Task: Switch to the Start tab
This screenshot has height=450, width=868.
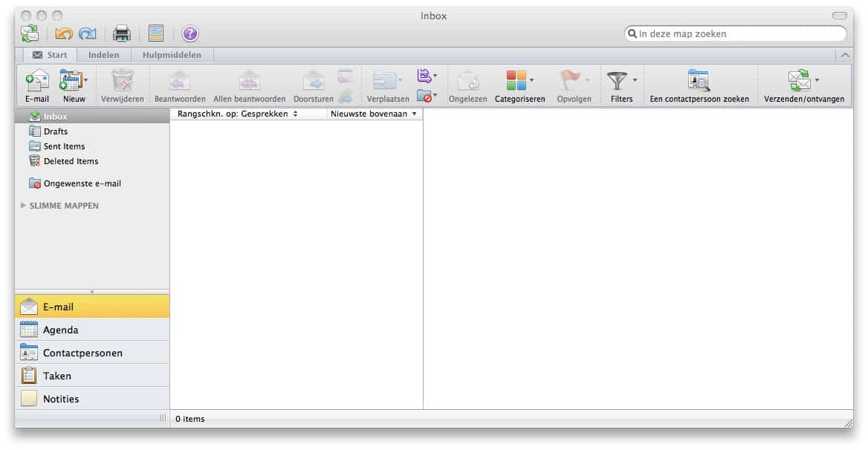Action: tap(51, 55)
